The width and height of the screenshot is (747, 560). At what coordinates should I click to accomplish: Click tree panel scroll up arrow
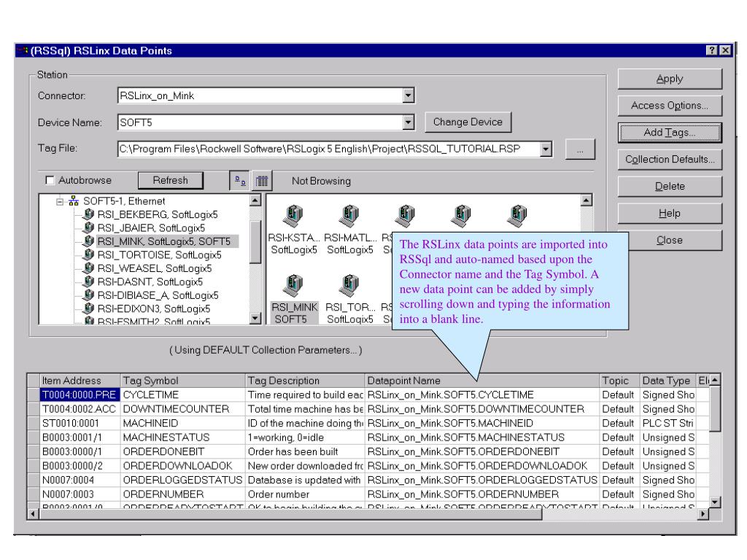coord(255,200)
